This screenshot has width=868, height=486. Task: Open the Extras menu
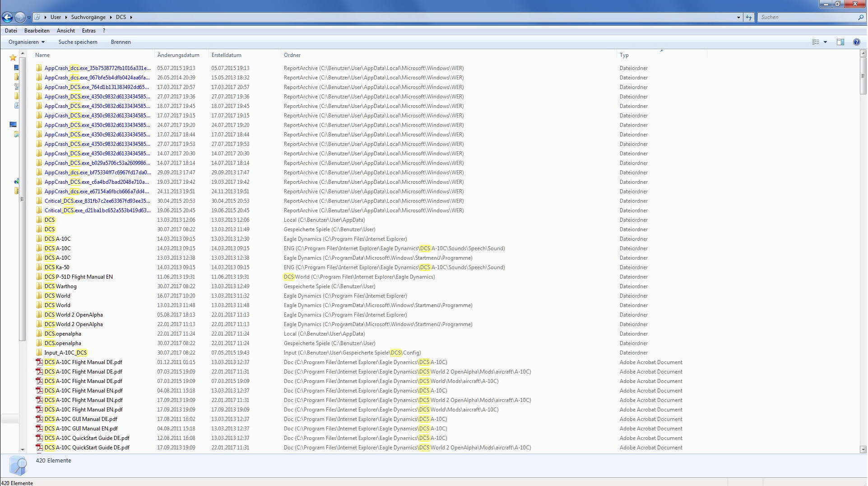click(x=89, y=31)
